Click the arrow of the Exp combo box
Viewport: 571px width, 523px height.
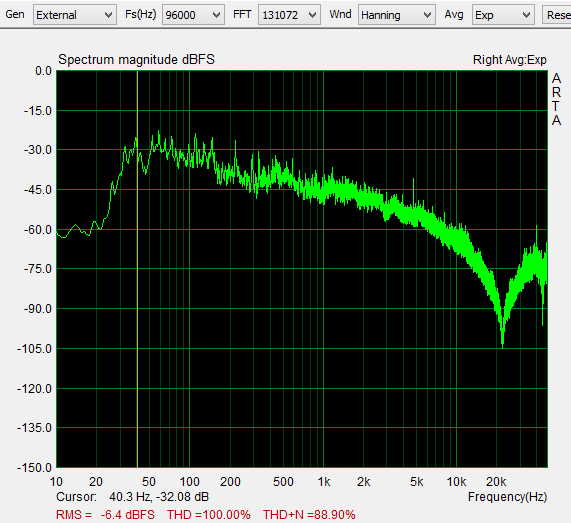click(526, 15)
